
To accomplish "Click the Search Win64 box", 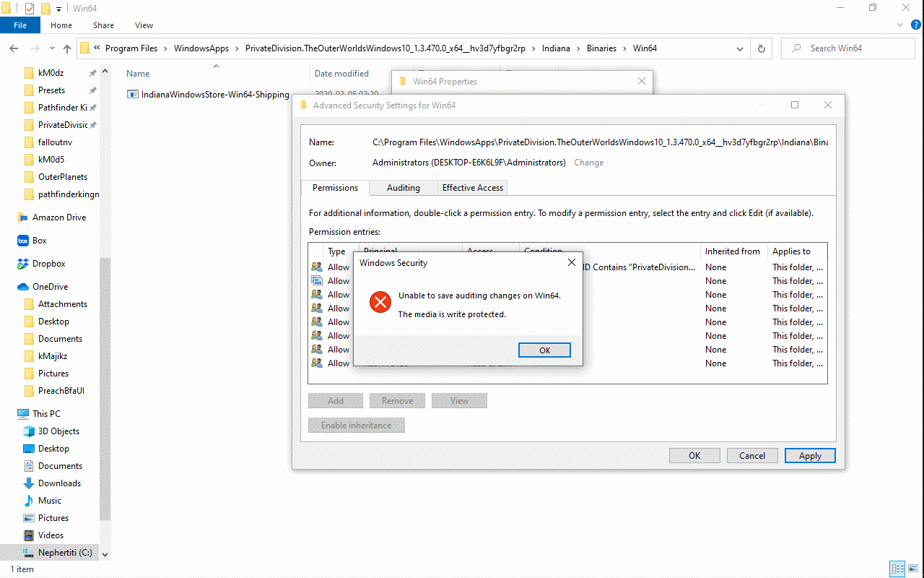I will point(848,48).
